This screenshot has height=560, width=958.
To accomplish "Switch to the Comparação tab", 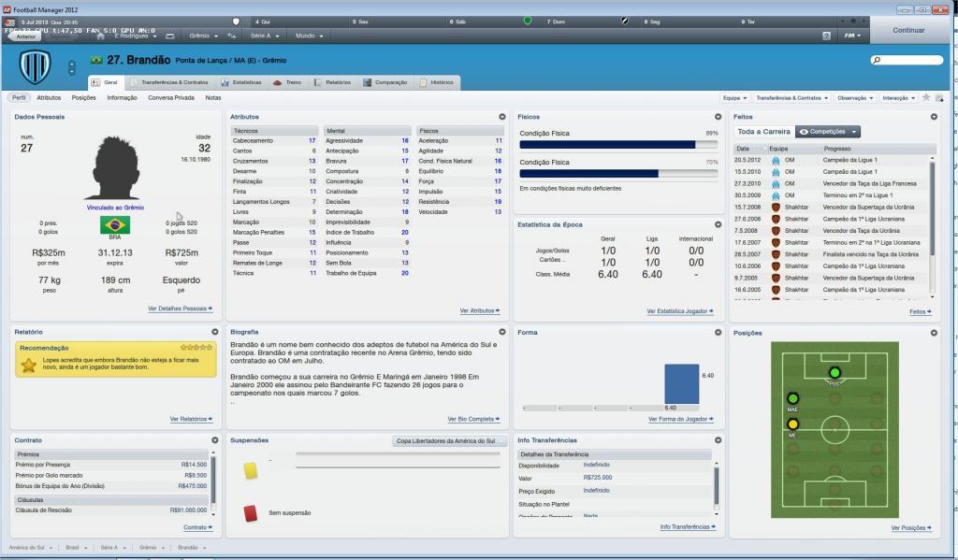I will tap(385, 82).
